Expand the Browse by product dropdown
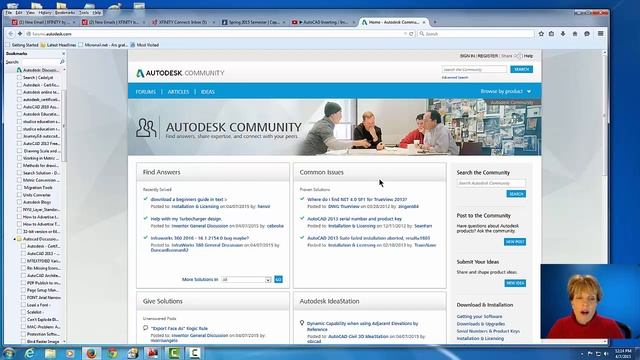Screen dimensions: 640x360 pyautogui.click(x=506, y=91)
